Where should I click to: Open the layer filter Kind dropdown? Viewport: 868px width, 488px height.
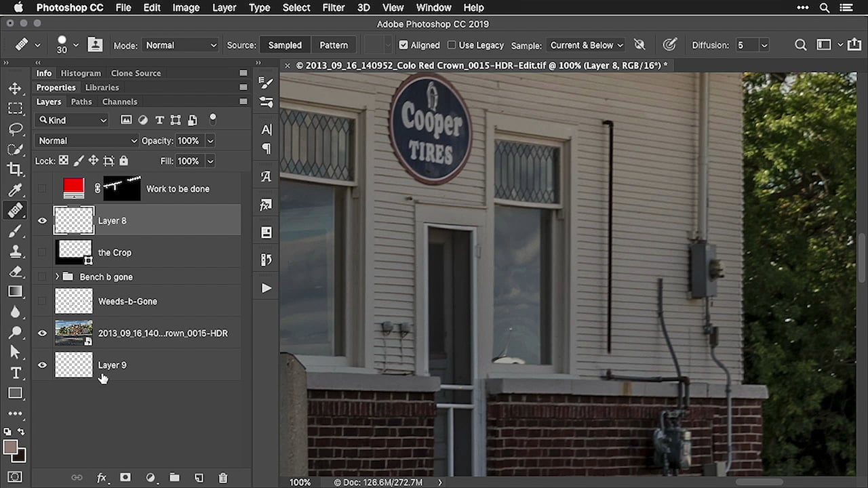(72, 120)
